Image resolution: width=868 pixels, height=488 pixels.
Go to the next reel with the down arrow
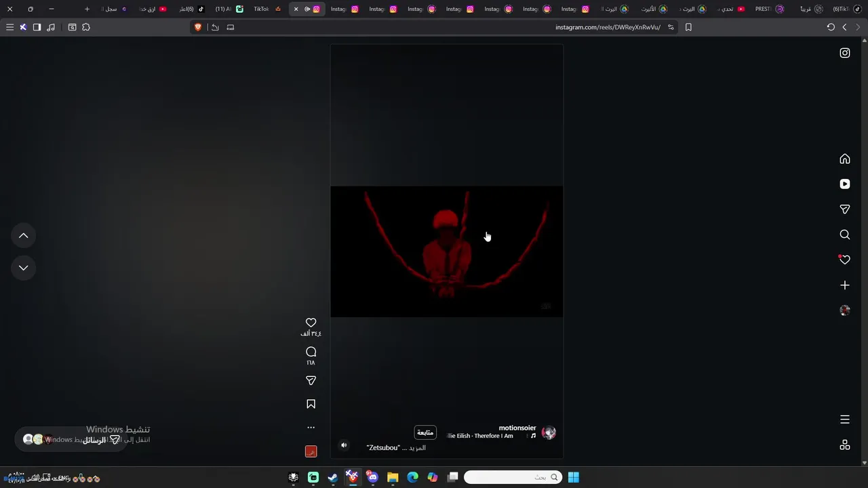coord(24,268)
